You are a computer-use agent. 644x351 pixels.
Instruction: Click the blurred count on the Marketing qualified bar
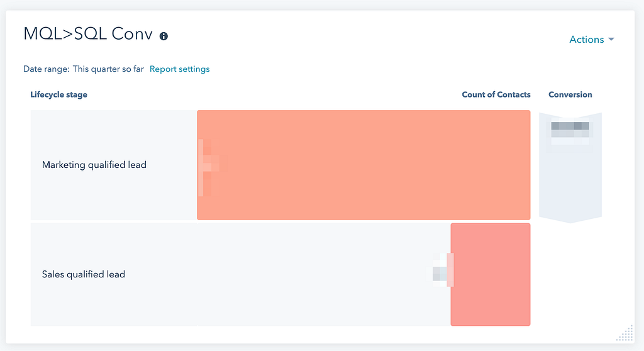tap(211, 165)
